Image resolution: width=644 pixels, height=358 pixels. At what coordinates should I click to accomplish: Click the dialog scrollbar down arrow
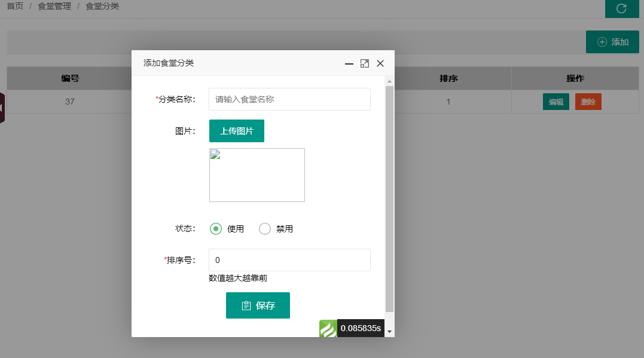(x=389, y=331)
